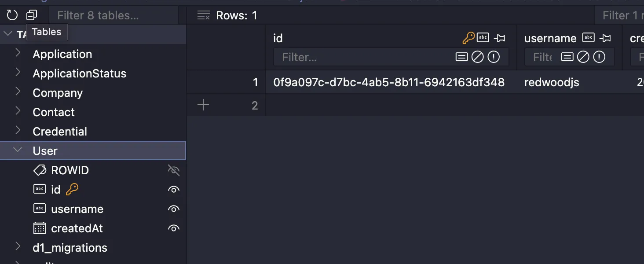Image resolution: width=644 pixels, height=264 pixels.
Task: Expand the d1_migrations table
Action: click(x=18, y=247)
